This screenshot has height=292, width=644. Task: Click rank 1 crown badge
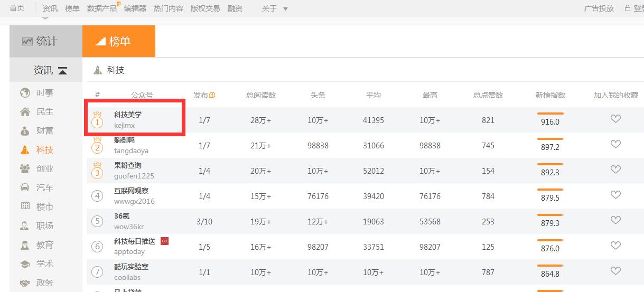click(x=97, y=119)
